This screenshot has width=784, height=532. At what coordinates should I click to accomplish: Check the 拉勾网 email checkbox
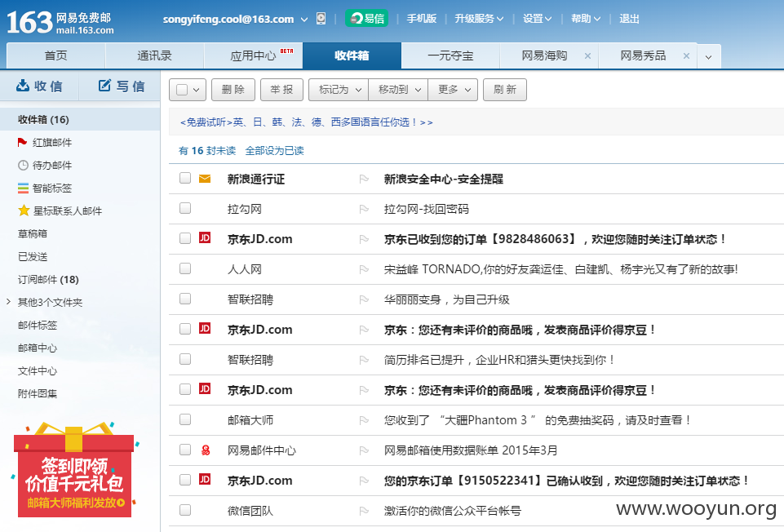pos(185,207)
